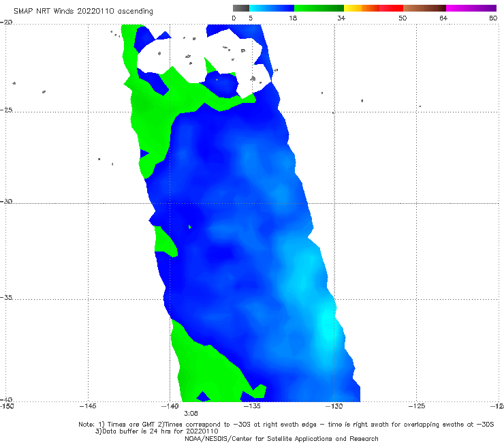This screenshot has width=504, height=443.
Task: Select the gray segment of the color bar
Action: [241, 8]
